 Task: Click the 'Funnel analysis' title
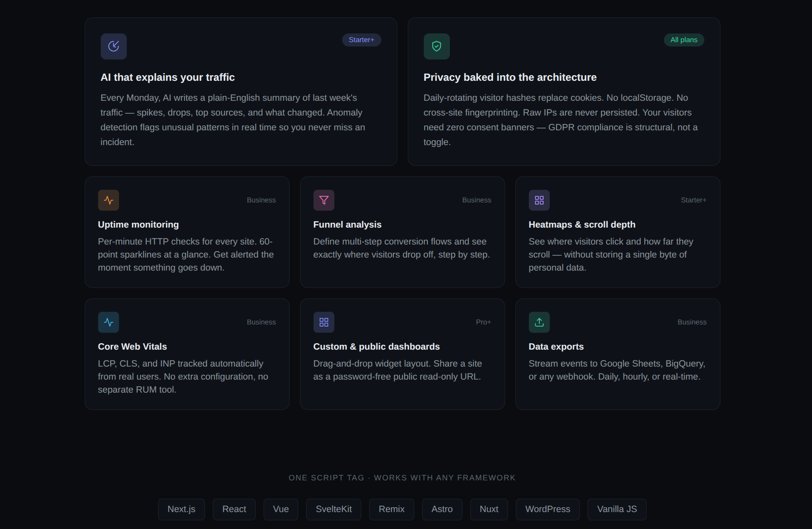[x=347, y=225]
